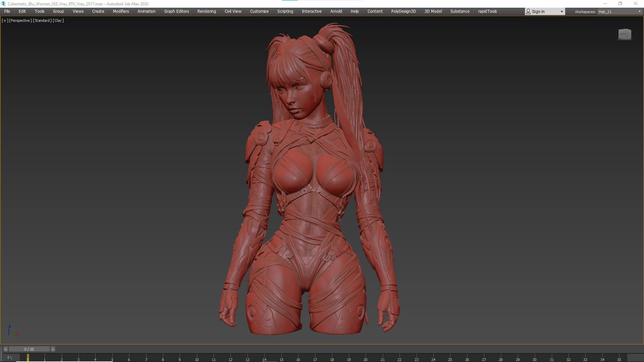Restore down the 3ds Max window
Image resolution: width=644 pixels, height=362 pixels.
coord(620,4)
